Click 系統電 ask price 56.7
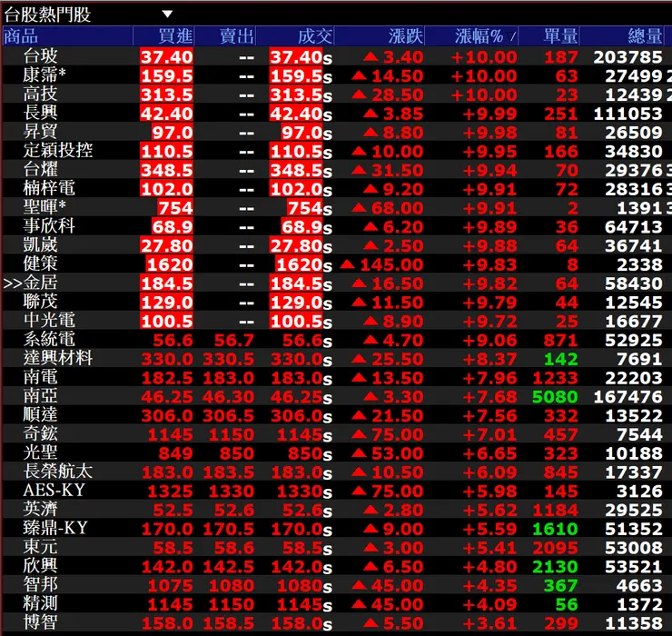This screenshot has width=672, height=636. [234, 340]
